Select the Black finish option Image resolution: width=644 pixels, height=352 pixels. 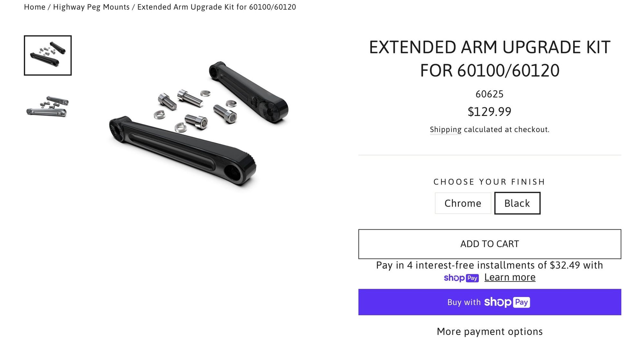(517, 203)
